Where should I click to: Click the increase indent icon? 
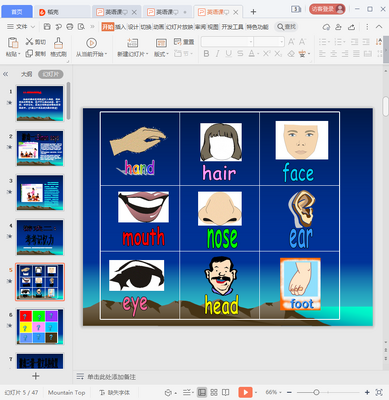point(366,42)
